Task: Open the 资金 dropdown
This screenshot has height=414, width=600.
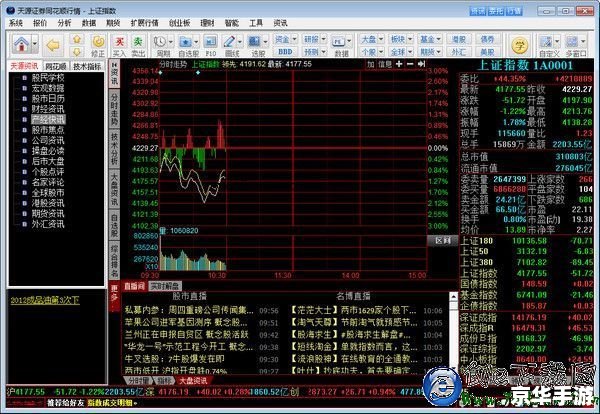Action: point(285,39)
